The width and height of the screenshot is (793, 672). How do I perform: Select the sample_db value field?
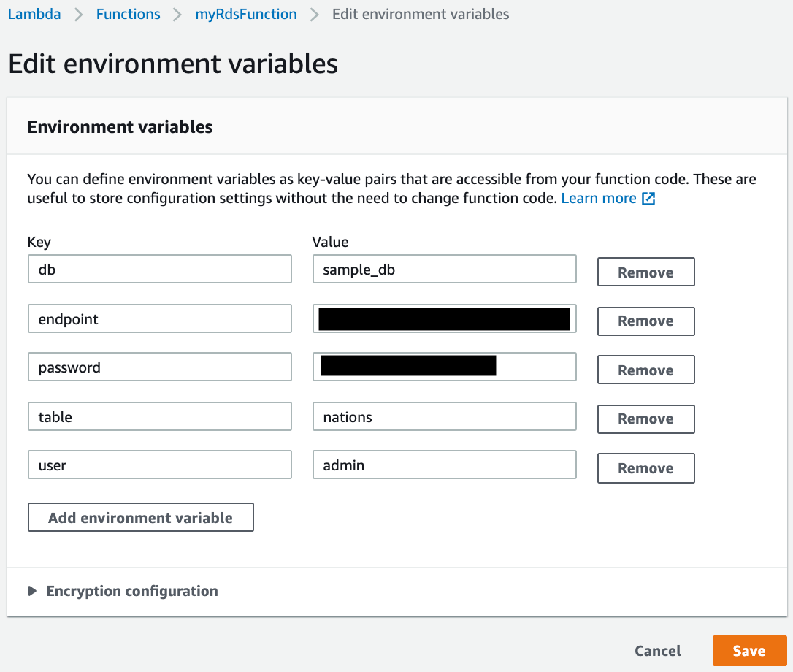click(x=444, y=269)
